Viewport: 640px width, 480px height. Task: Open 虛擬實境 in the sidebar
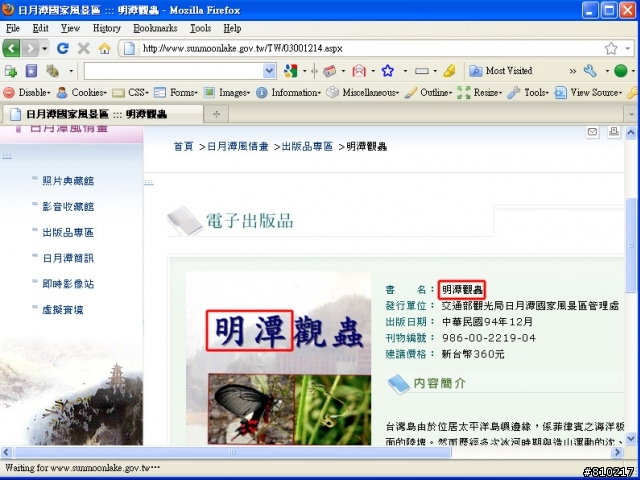point(63,310)
